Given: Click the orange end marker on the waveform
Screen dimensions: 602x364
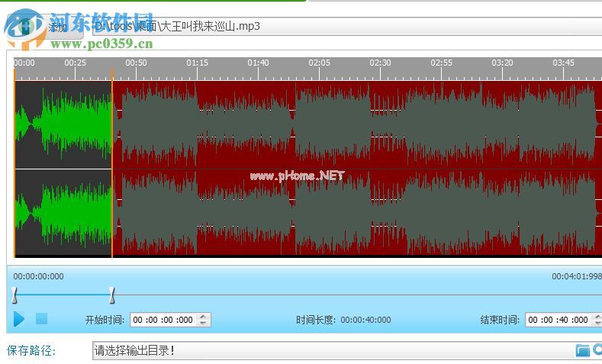Looking at the screenshot, I should [x=112, y=163].
